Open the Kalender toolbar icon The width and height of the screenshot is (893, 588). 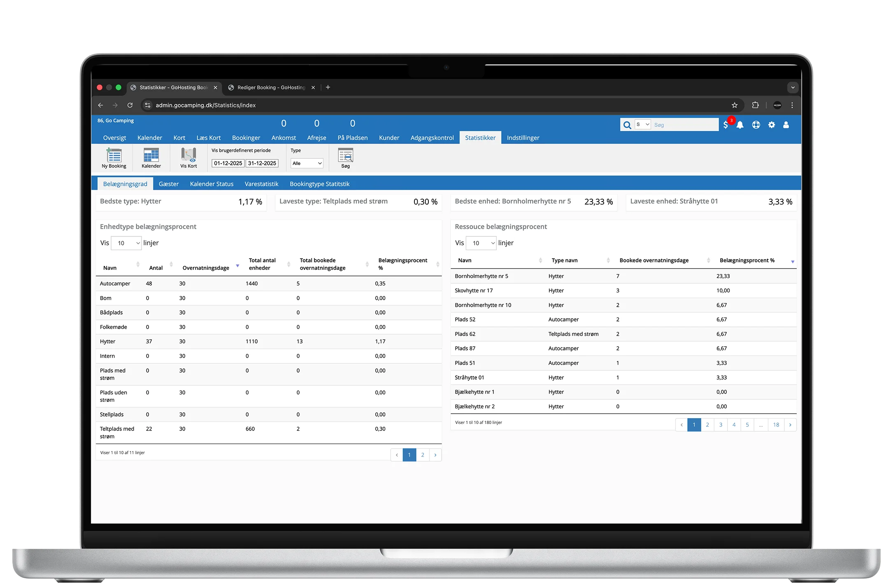pos(151,158)
